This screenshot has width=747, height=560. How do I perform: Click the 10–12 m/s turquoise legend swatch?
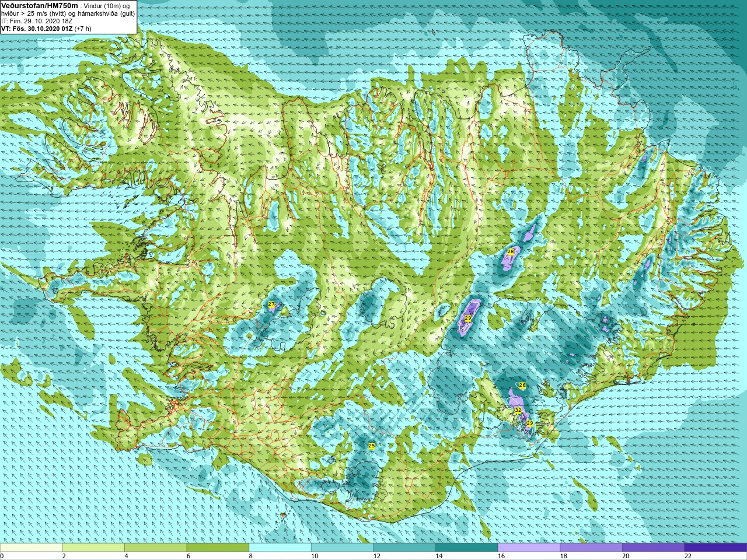[x=342, y=548]
